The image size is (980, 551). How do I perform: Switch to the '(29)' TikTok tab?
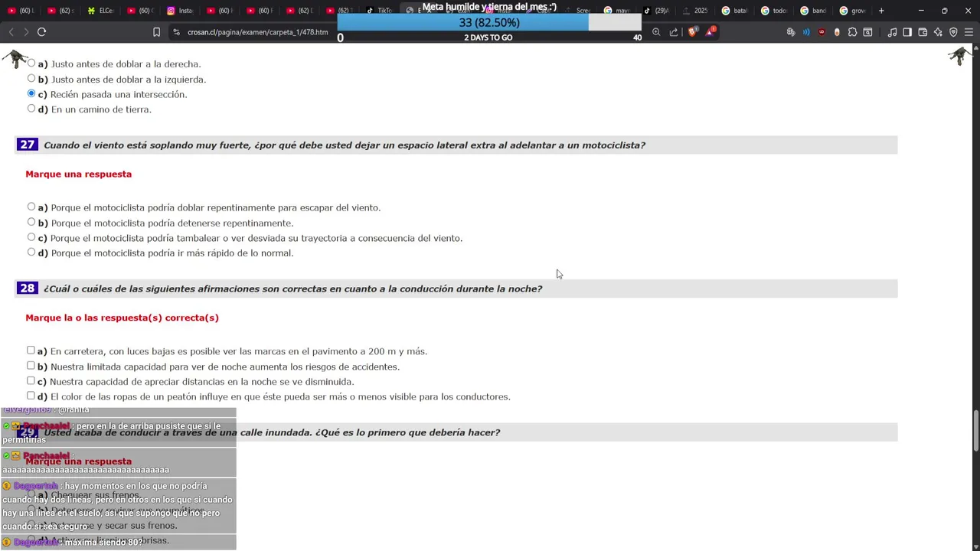[x=656, y=11]
